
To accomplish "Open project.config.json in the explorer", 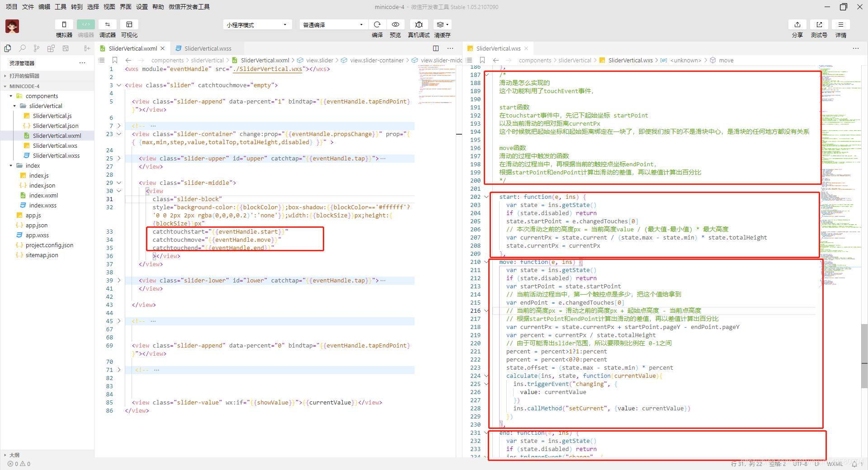I will coord(49,245).
